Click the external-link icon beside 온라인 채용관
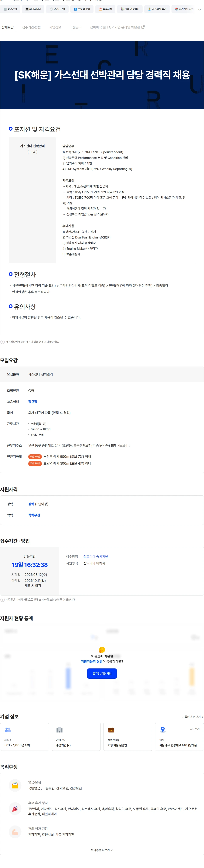 pos(143,27)
